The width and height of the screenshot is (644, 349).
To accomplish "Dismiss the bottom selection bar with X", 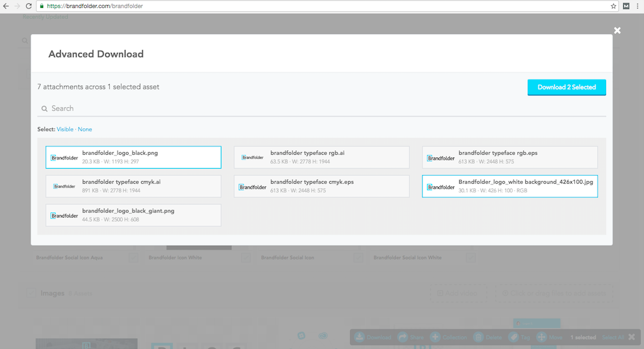I will (x=632, y=337).
